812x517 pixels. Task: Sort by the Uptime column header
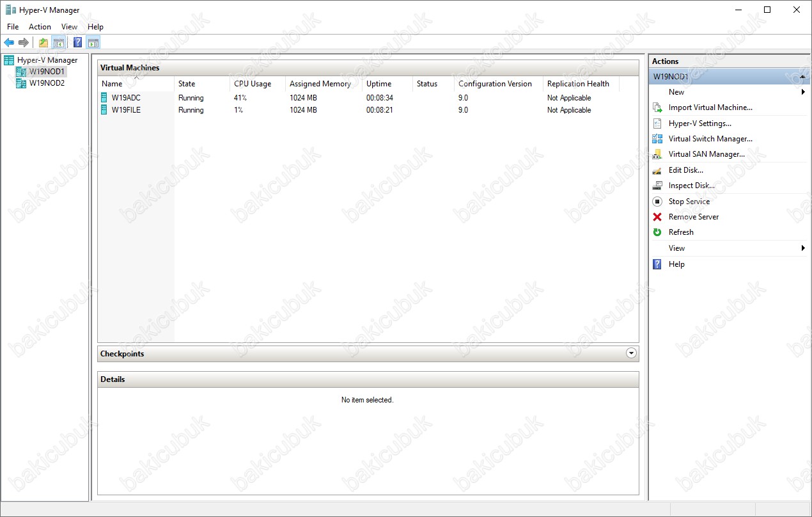387,84
